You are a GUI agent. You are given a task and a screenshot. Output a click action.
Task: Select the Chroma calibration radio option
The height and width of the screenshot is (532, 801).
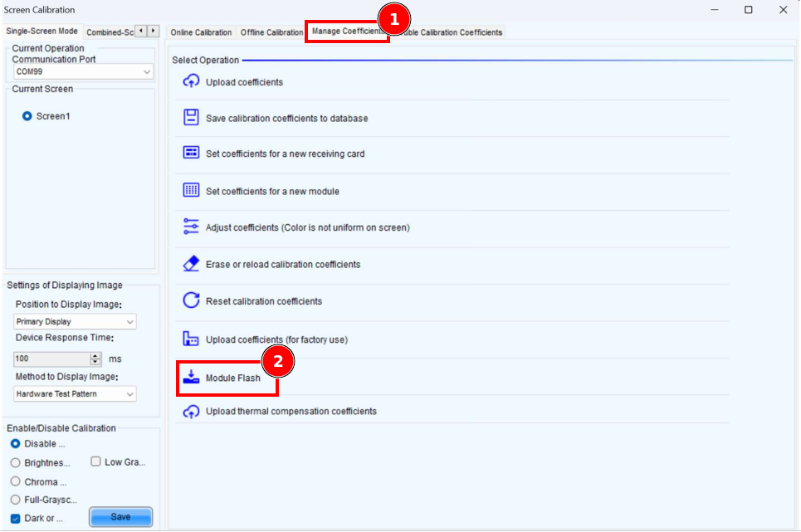(16, 481)
